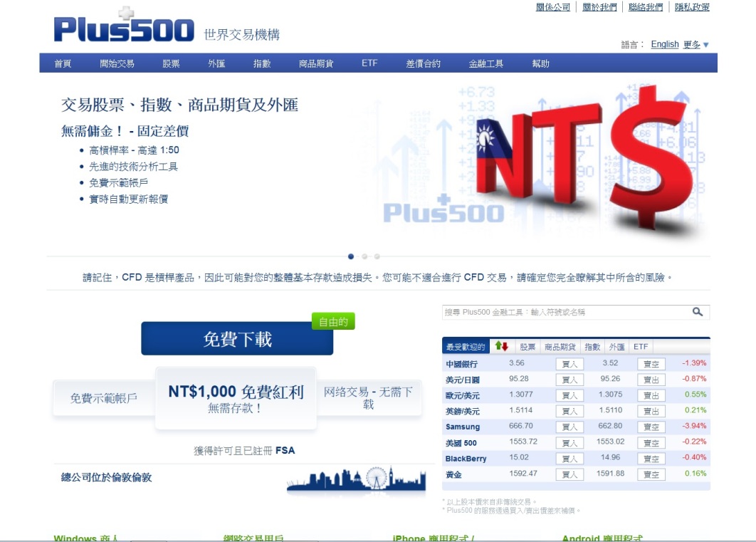
Task: Open the BlackBerry instrument name
Action: tap(466, 459)
